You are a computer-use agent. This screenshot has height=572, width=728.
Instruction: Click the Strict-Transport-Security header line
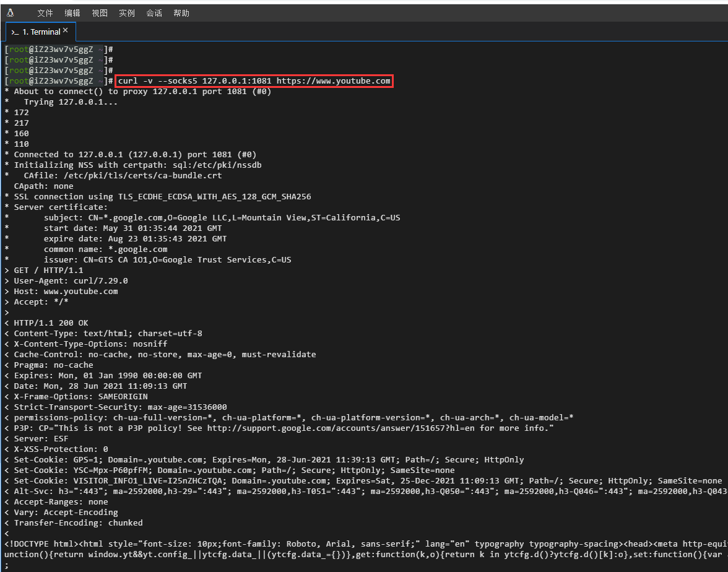[120, 407]
